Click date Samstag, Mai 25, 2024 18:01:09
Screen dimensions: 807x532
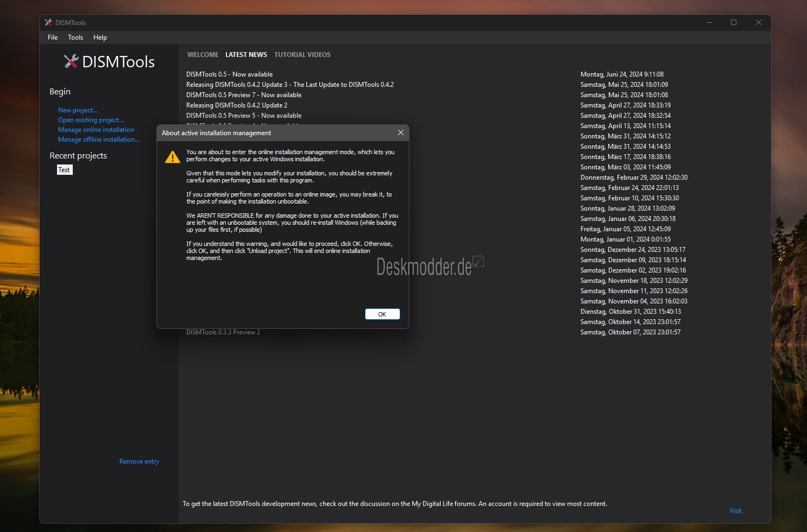624,85
